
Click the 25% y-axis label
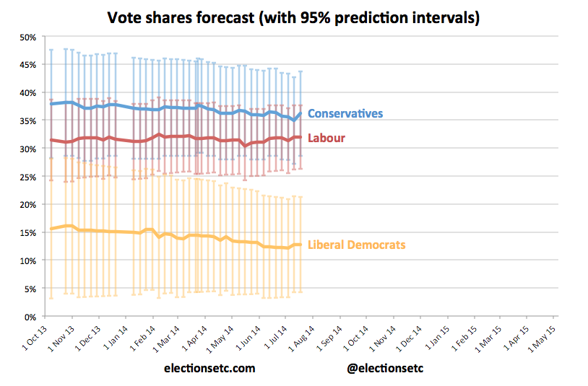pos(28,177)
